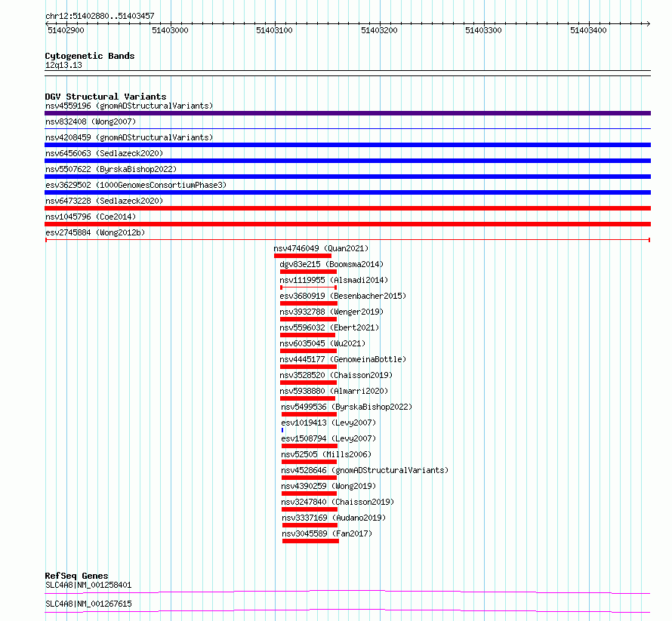Select the nsv1045796 (Coe2014) label

click(x=91, y=217)
